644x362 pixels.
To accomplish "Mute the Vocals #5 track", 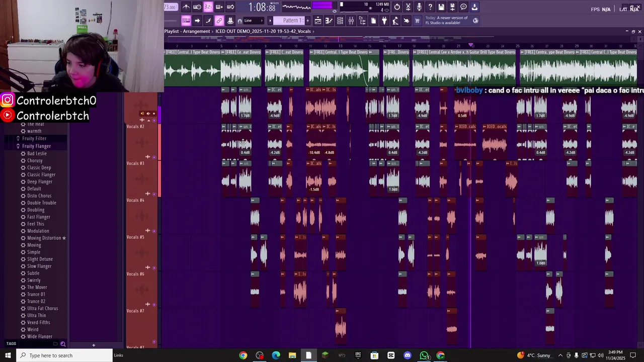I will click(x=154, y=267).
